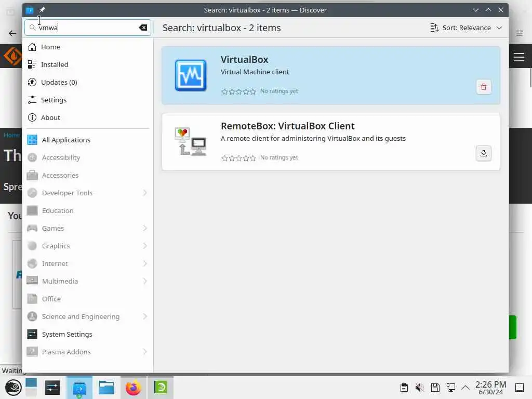Click the virtual desktop pager

pyautogui.click(x=31, y=388)
